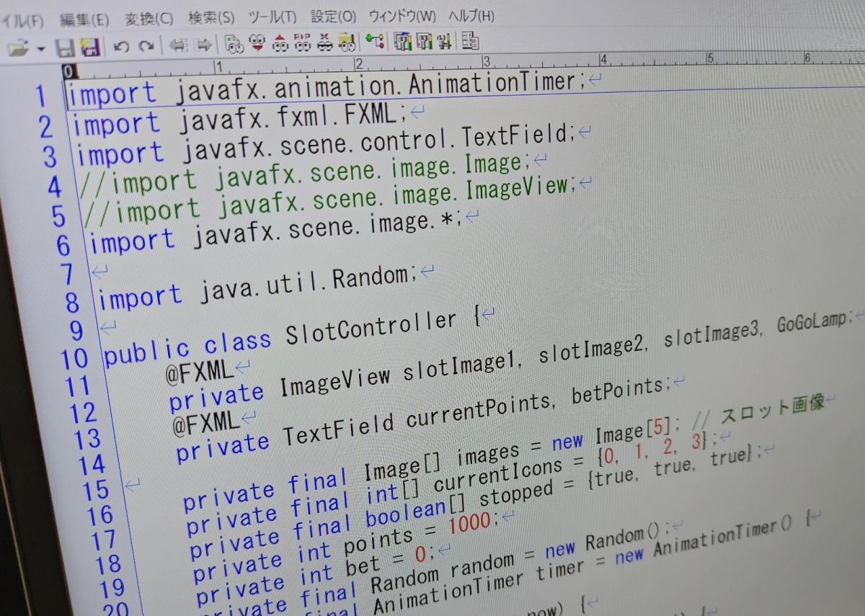The width and height of the screenshot is (865, 616).
Task: Save the file with the floppy icon
Action: 66,48
